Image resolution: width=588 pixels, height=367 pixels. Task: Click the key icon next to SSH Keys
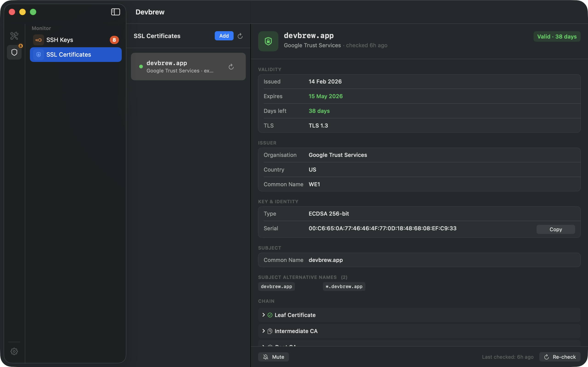tap(38, 40)
